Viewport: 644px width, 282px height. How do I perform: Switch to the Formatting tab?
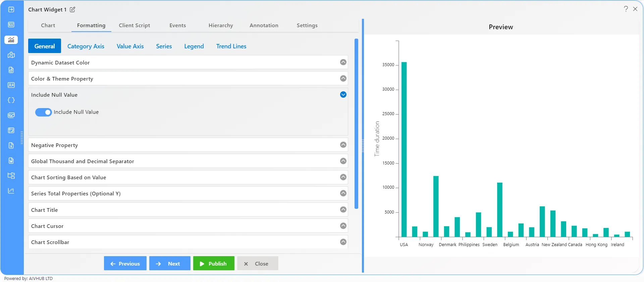click(x=91, y=26)
